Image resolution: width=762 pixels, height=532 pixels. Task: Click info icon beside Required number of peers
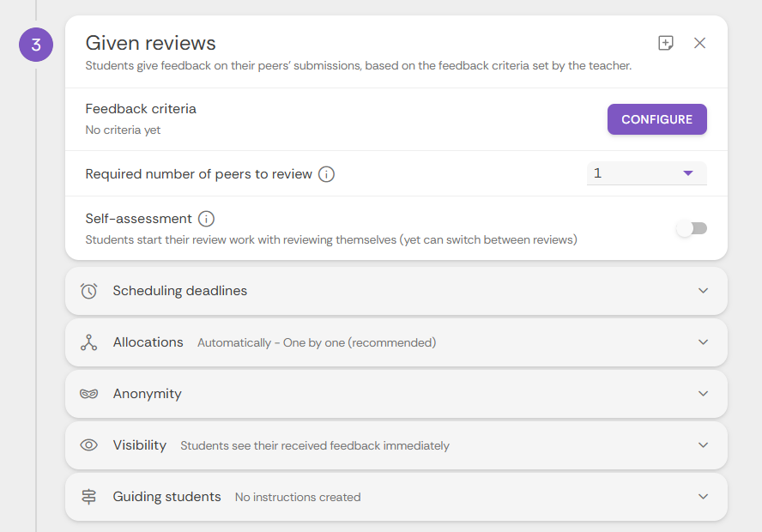[326, 174]
